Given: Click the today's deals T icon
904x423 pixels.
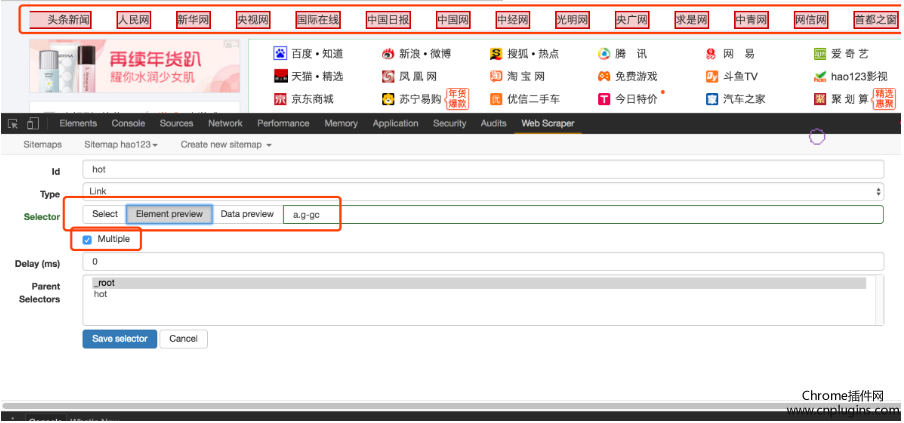Looking at the screenshot, I should click(604, 99).
